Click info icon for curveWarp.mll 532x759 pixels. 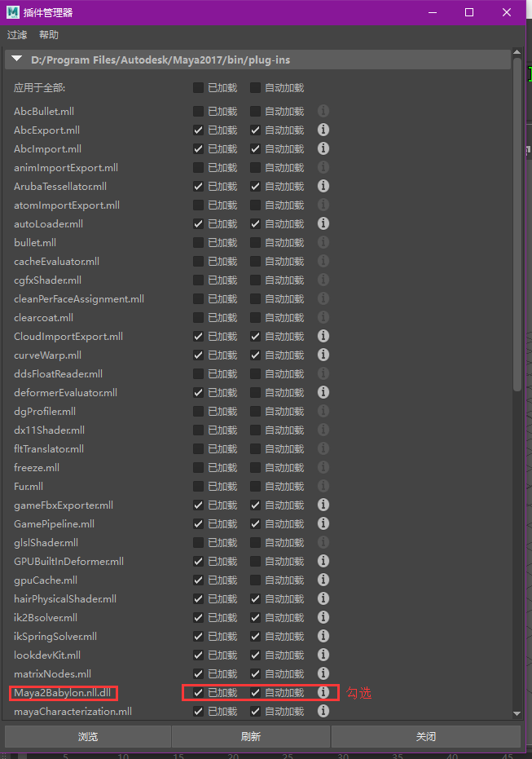[x=323, y=355]
